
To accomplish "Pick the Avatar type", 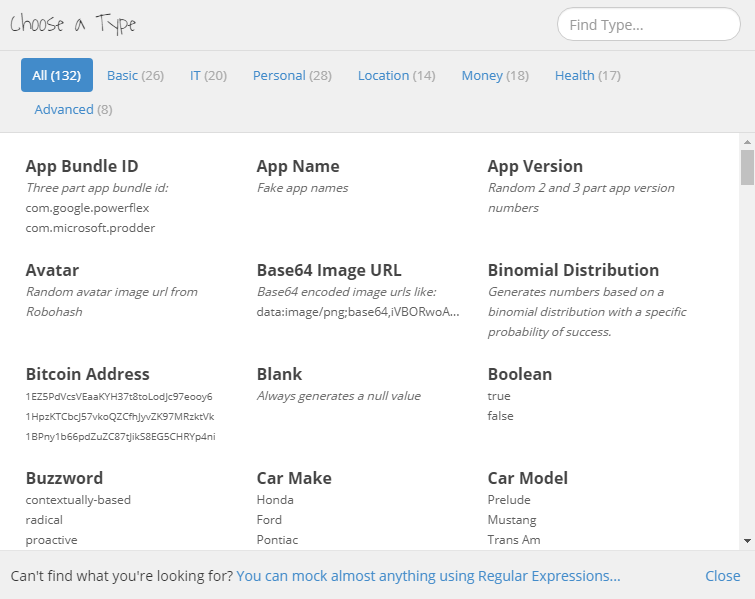I will pos(52,270).
